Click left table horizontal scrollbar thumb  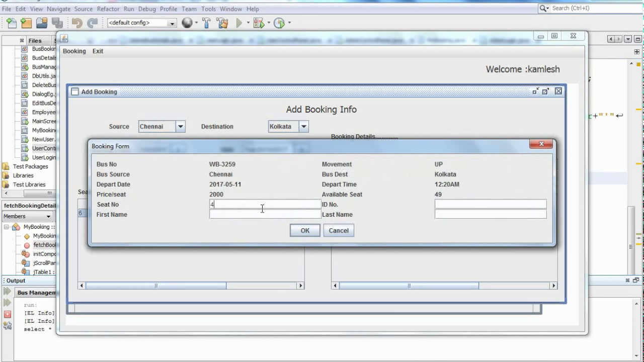pyautogui.click(x=156, y=286)
